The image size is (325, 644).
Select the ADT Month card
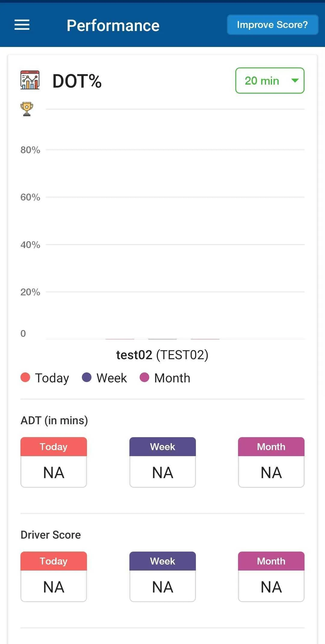point(271,462)
